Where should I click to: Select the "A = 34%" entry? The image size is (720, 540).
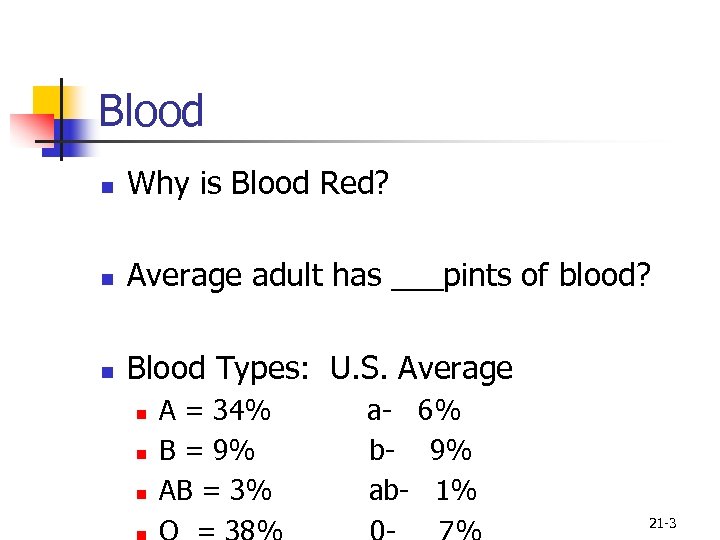coord(215,411)
